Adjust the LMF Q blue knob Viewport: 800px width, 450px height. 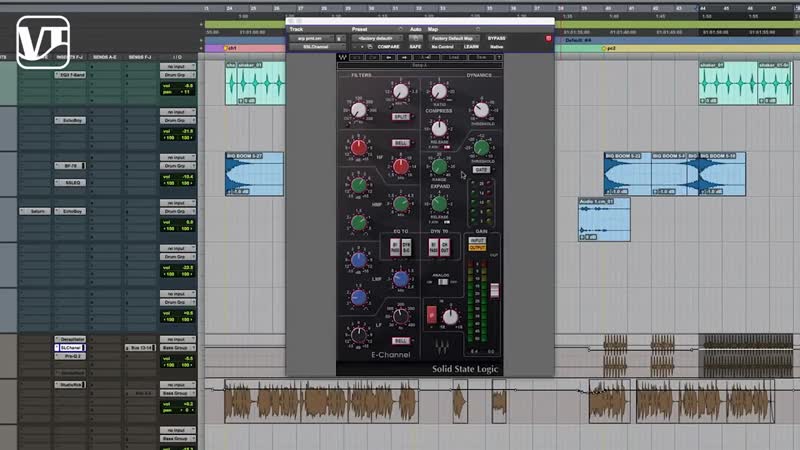[x=359, y=297]
